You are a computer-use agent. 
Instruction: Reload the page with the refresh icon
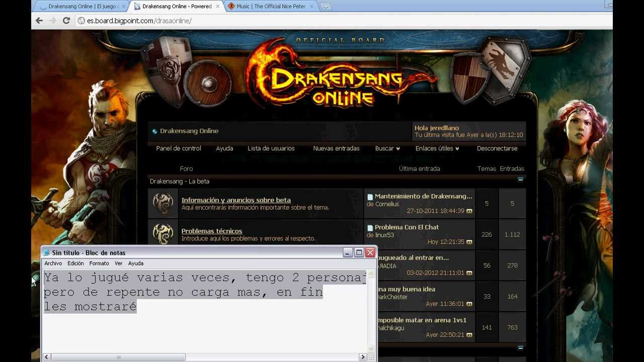[66, 21]
